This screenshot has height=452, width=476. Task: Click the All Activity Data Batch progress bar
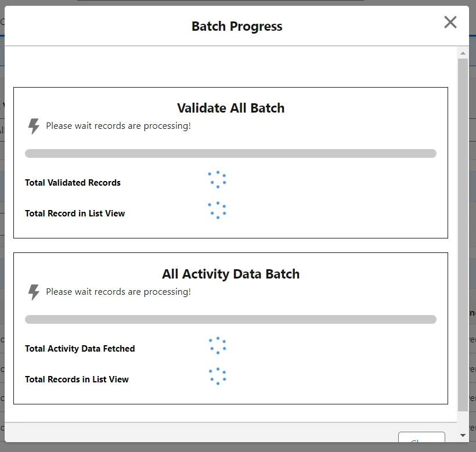(230, 319)
